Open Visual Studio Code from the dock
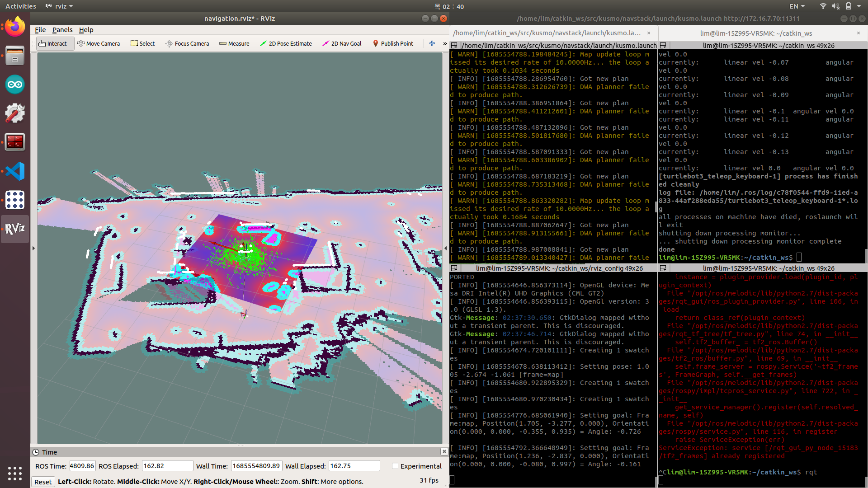Image resolution: width=868 pixels, height=488 pixels. tap(15, 171)
